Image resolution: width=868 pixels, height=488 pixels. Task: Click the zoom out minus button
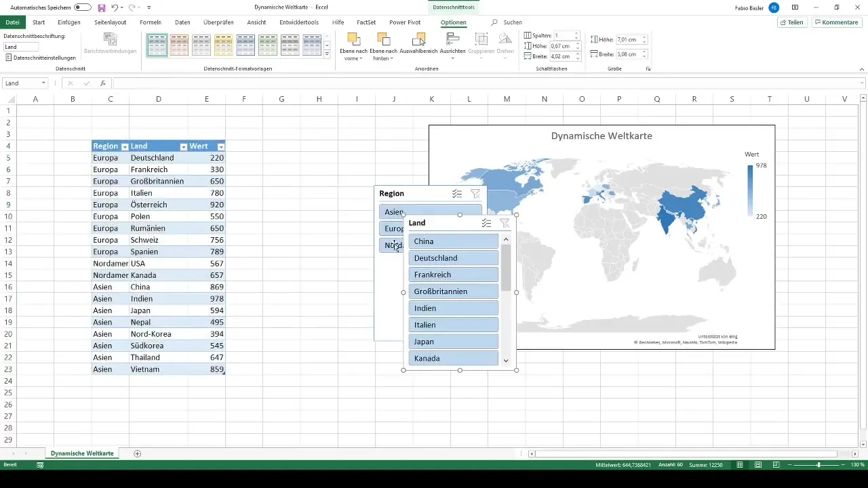click(790, 465)
